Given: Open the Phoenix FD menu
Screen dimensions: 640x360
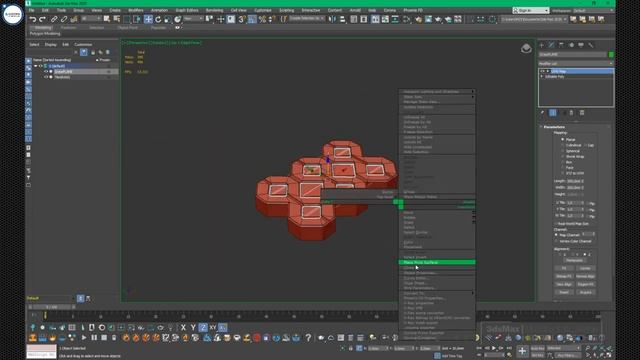Looking at the screenshot, I should 413,10.
